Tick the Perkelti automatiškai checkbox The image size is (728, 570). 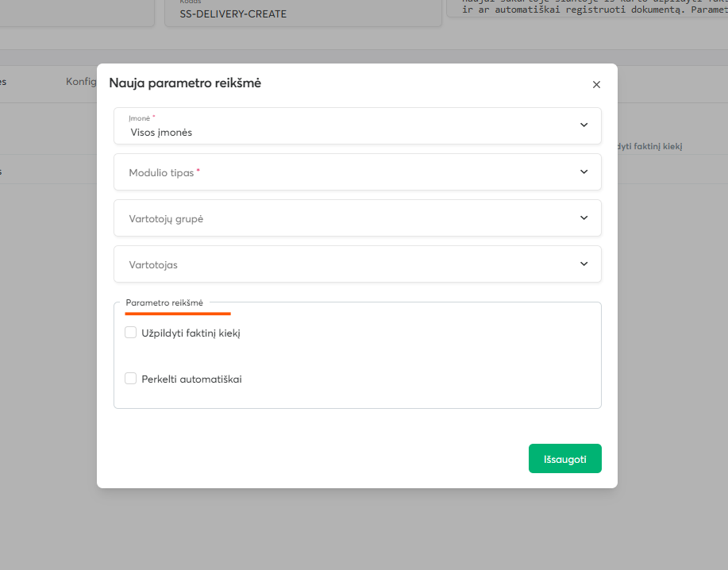pos(131,379)
